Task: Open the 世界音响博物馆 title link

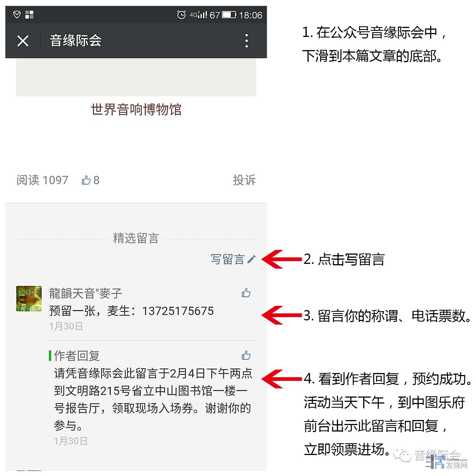Action: [x=136, y=109]
